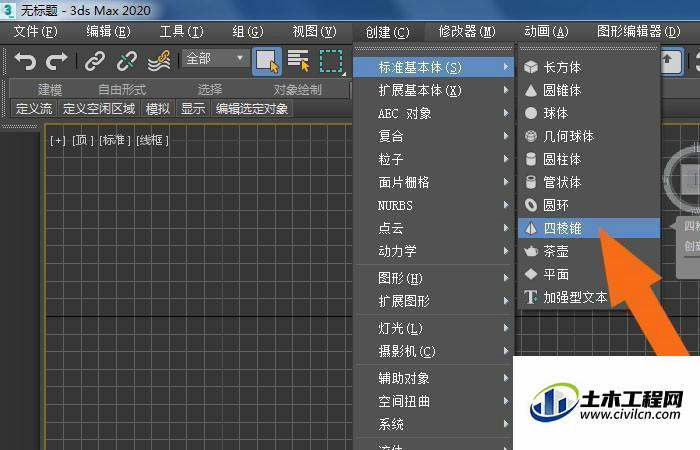Expand 面片栅格 submenu
Screen dimensions: 700x450
(433, 182)
